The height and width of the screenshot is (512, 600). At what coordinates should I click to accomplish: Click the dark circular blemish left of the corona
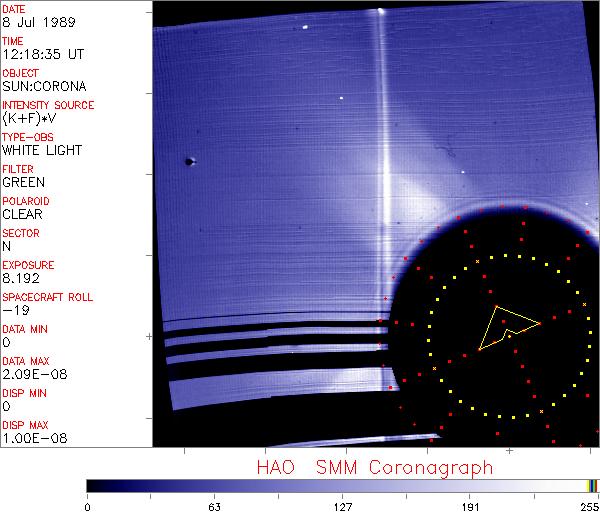coord(189,161)
